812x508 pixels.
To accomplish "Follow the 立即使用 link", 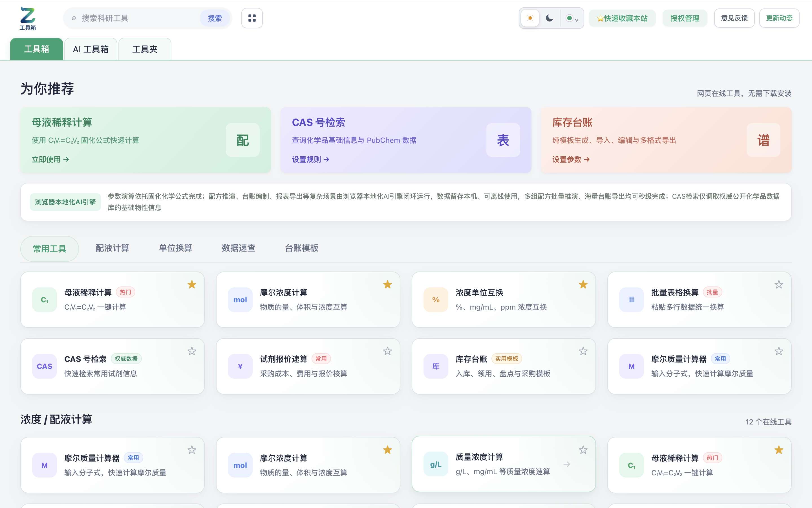I will pos(50,159).
